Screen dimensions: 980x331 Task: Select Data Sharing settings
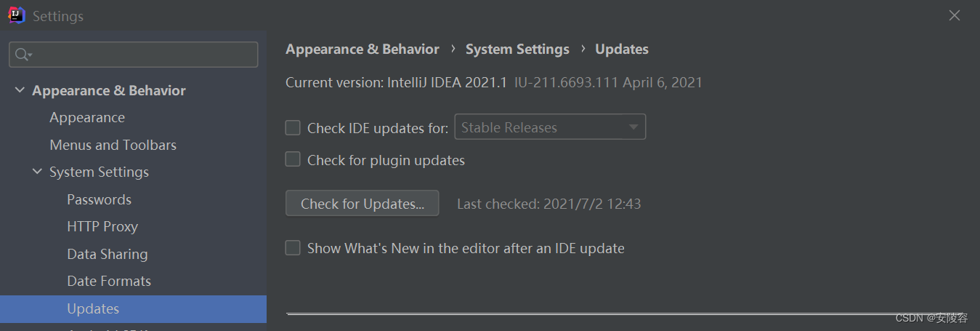[107, 254]
